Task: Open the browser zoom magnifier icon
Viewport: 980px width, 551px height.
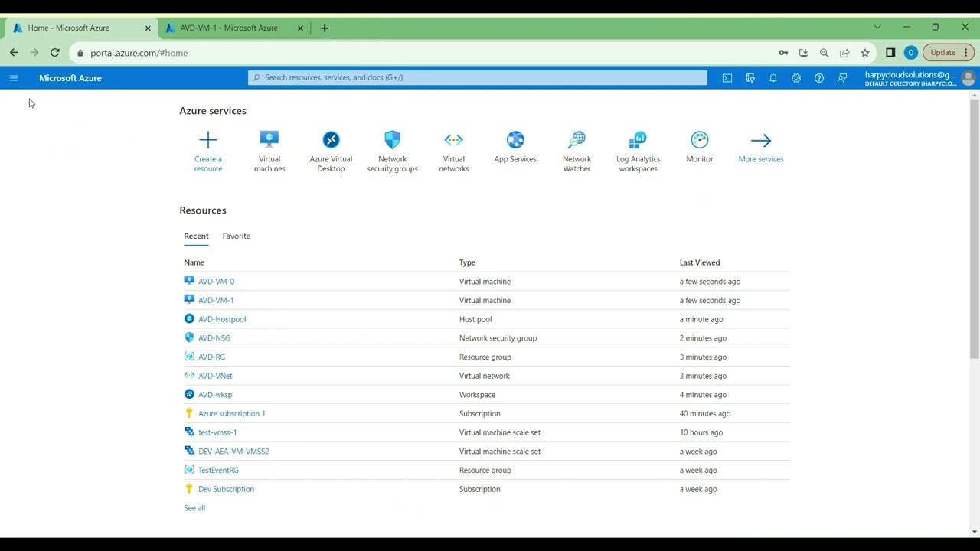Action: pos(824,53)
